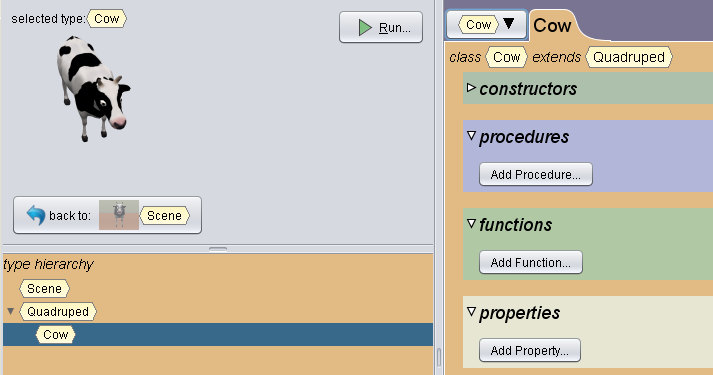Click Add Function button
The image size is (713, 375).
coord(531,262)
